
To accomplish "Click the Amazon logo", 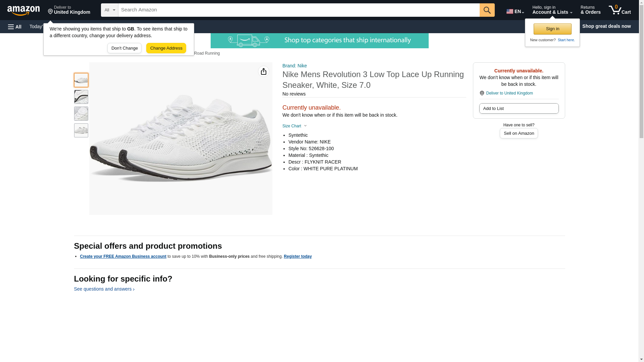I will coord(23,10).
